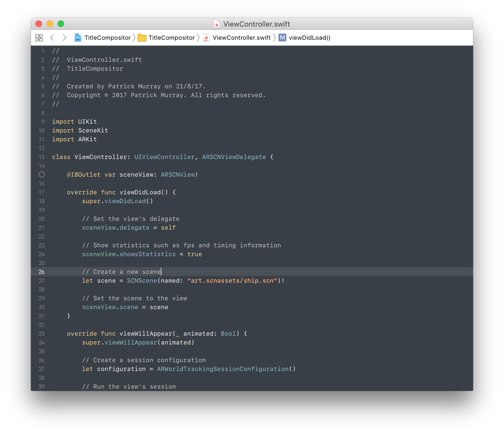Screen dimensions: 504x435
Task: Click the "import UIKit" line
Action: 75,122
